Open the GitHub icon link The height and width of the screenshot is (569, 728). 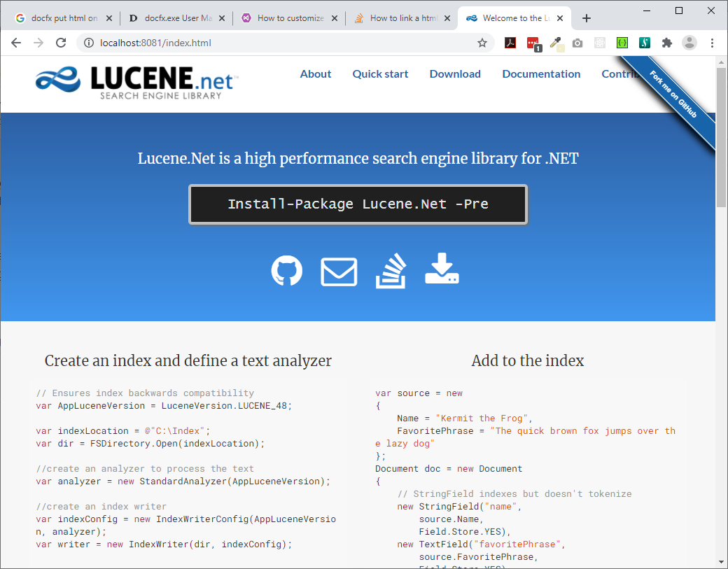point(287,271)
